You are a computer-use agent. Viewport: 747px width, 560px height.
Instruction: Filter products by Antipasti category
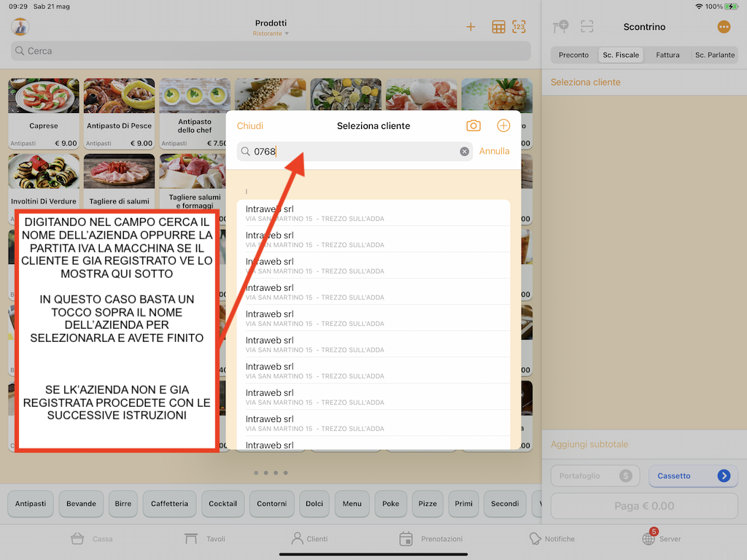(x=31, y=503)
